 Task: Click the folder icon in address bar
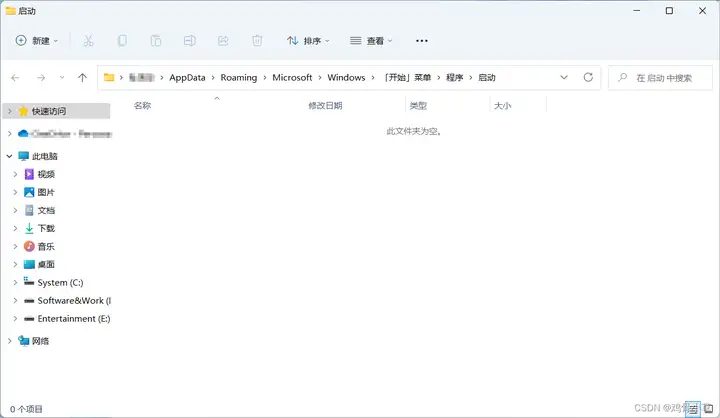109,77
